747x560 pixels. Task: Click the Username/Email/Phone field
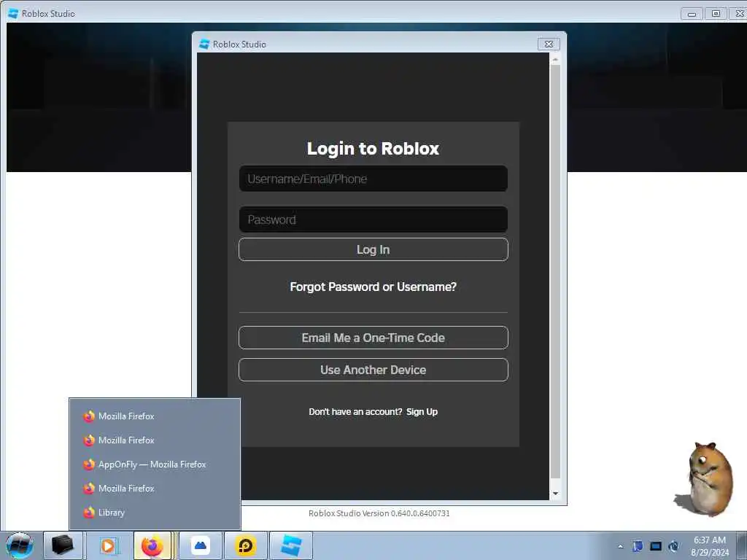point(373,179)
